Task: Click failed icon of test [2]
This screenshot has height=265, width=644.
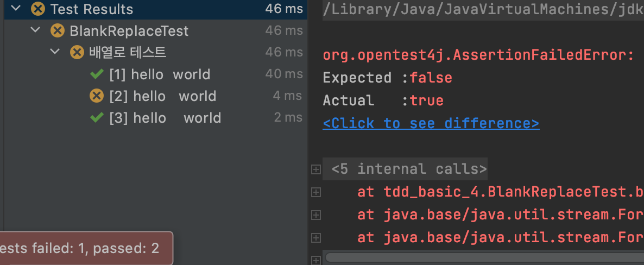Action: 97,96
